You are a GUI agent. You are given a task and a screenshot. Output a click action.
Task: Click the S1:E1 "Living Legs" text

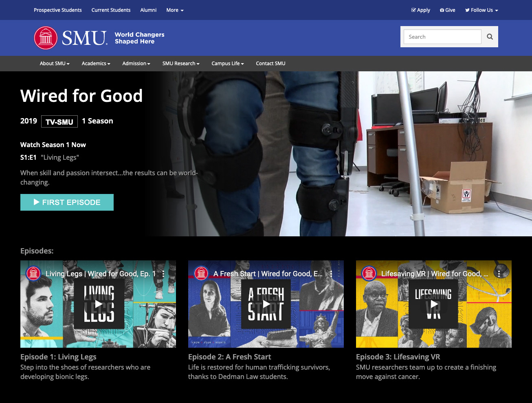pyautogui.click(x=50, y=157)
